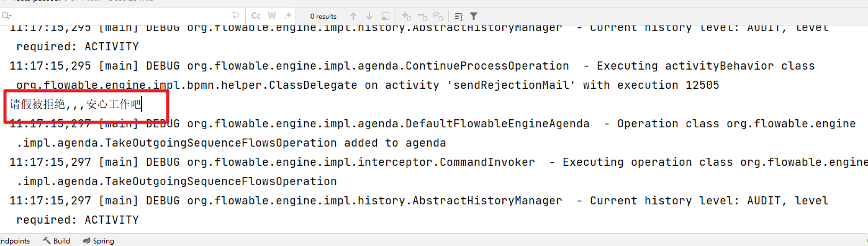Open the search history magnifier dropdown

click(x=6, y=16)
